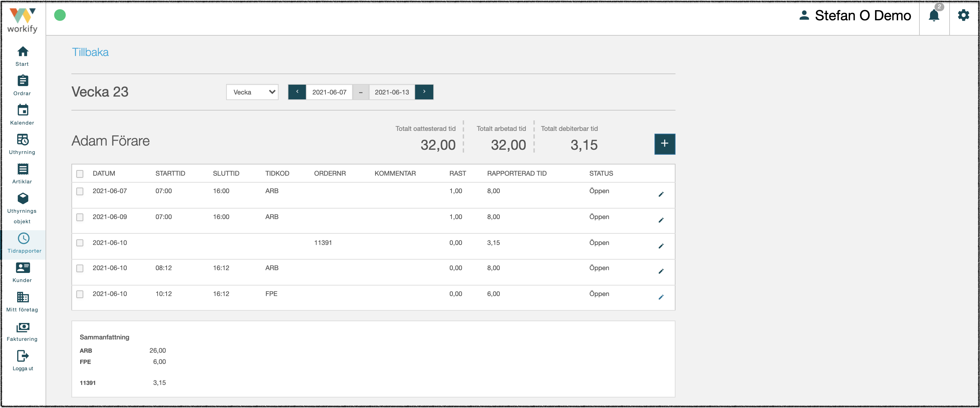Open the Uthyrning icon in sidebar
Screen dimensions: 980x408
point(23,140)
